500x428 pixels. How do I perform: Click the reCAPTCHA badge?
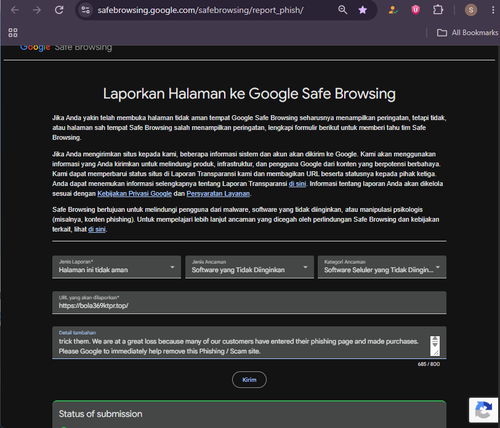click(483, 410)
